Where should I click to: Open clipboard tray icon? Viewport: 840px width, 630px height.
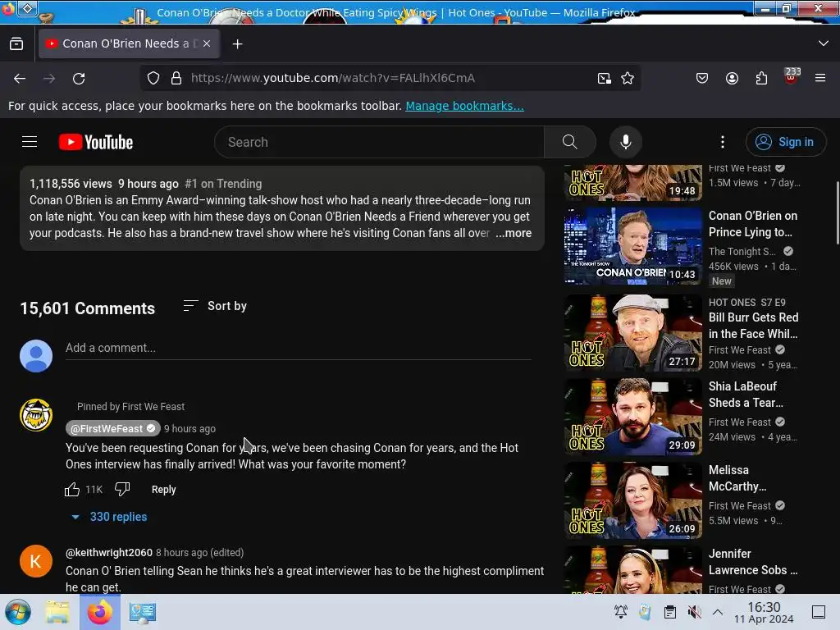[x=669, y=612]
